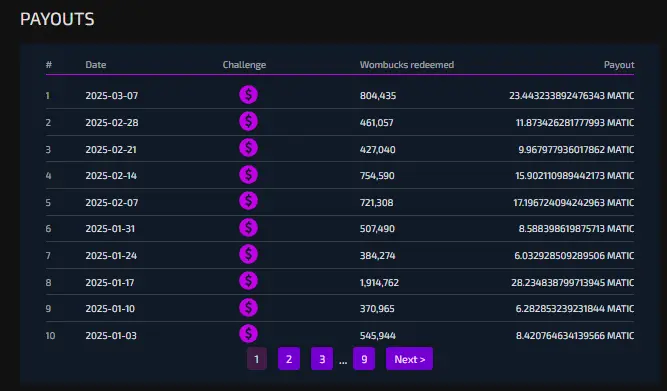Image resolution: width=667 pixels, height=391 pixels.
Task: Click payout 8.588398619875713 MATIC
Action: tap(576, 229)
